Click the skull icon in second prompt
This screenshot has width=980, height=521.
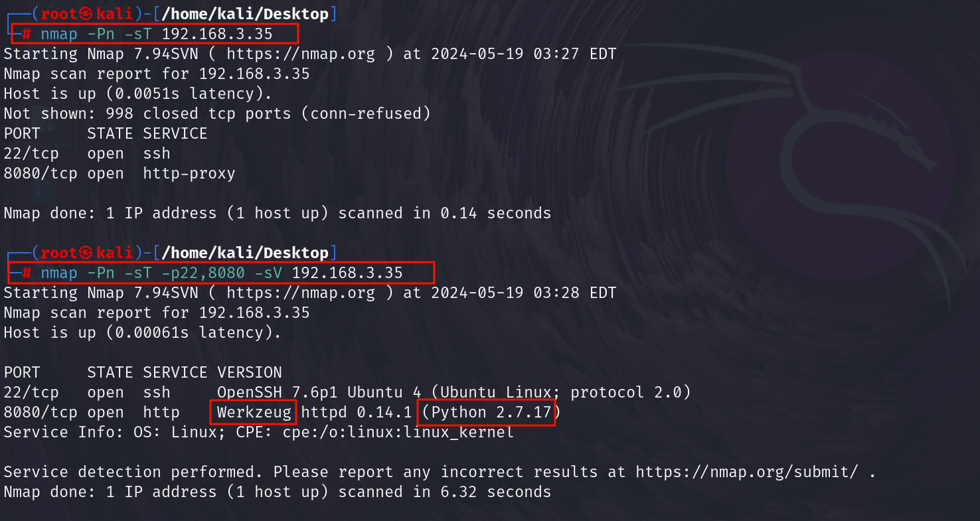coord(86,253)
